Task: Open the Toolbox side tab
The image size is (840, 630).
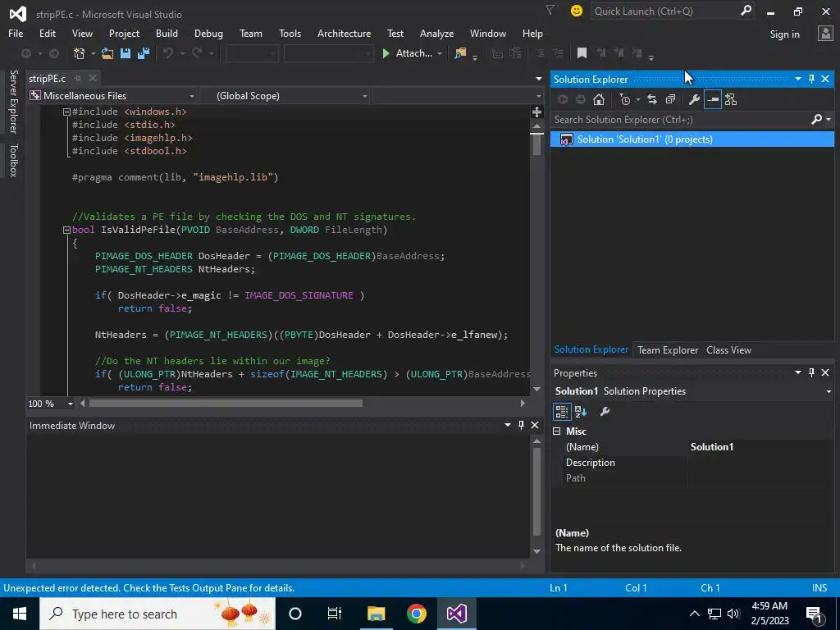Action: pos(13,160)
